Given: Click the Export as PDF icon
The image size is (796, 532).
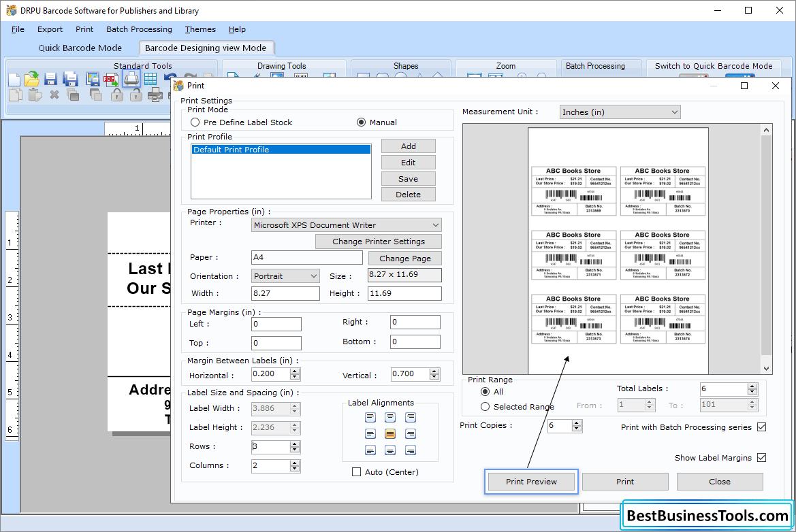Looking at the screenshot, I should (111, 80).
